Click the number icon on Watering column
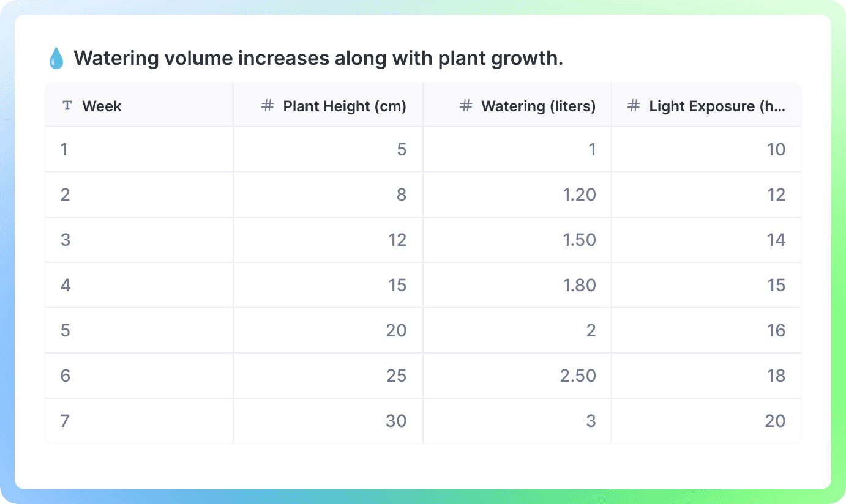The width and height of the screenshot is (846, 504). 466,106
